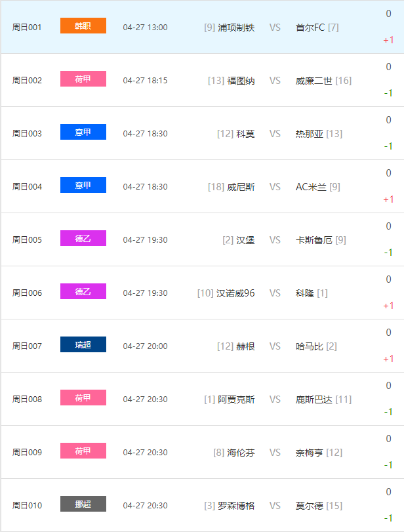
Task: Select away team 莫尔德
Action: pos(310,506)
